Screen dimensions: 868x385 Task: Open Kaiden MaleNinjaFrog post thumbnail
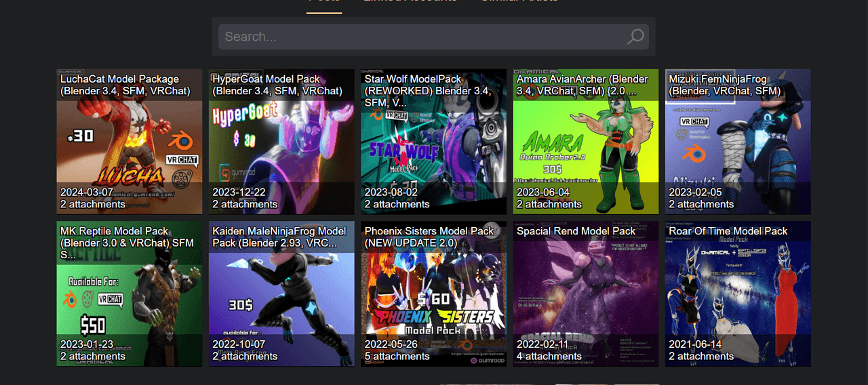click(x=281, y=293)
